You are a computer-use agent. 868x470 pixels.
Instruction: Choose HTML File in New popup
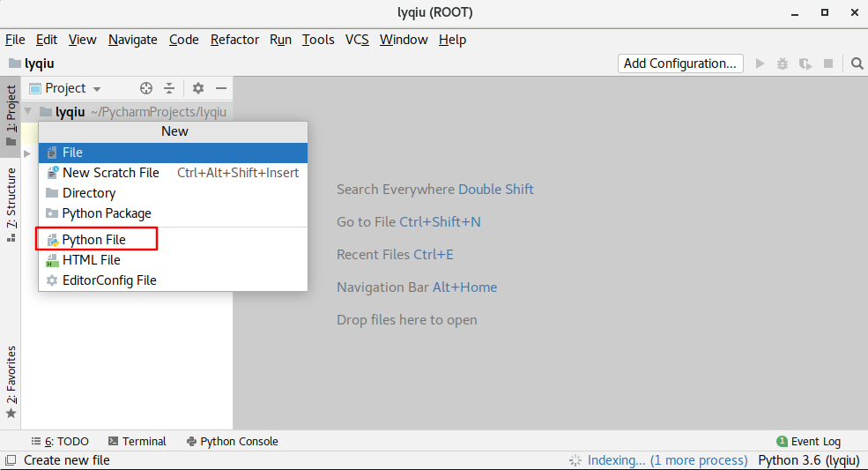click(x=173, y=260)
